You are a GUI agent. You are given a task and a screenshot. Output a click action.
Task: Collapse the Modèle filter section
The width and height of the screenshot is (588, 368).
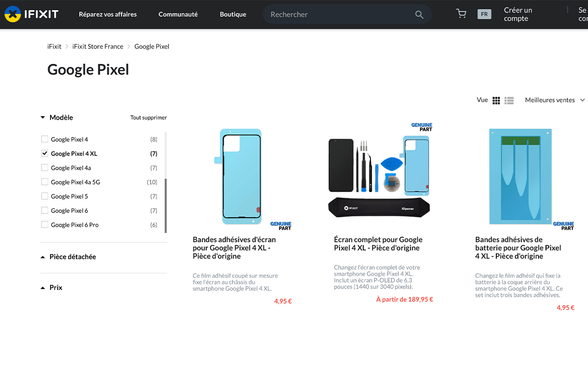pos(57,117)
